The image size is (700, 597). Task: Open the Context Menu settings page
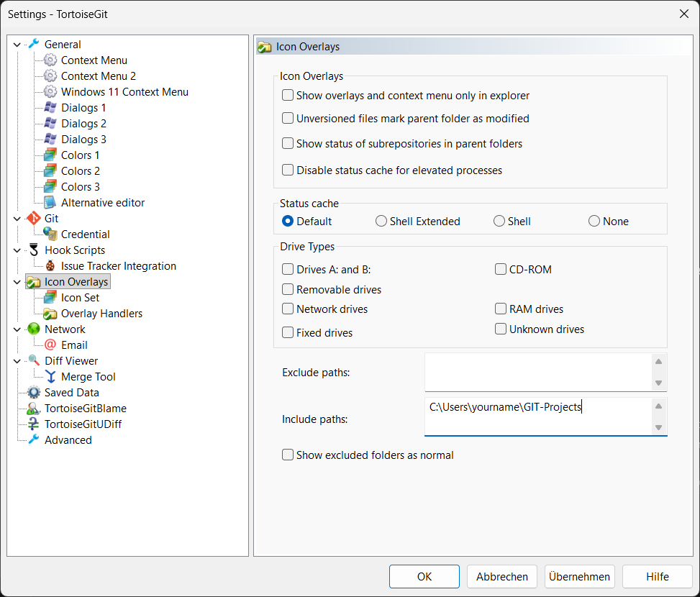click(94, 60)
